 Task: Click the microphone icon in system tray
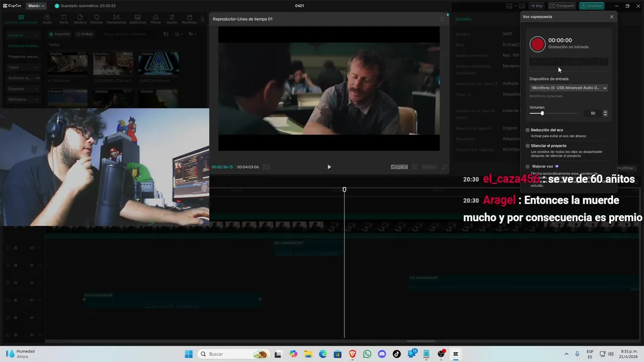coord(577,354)
